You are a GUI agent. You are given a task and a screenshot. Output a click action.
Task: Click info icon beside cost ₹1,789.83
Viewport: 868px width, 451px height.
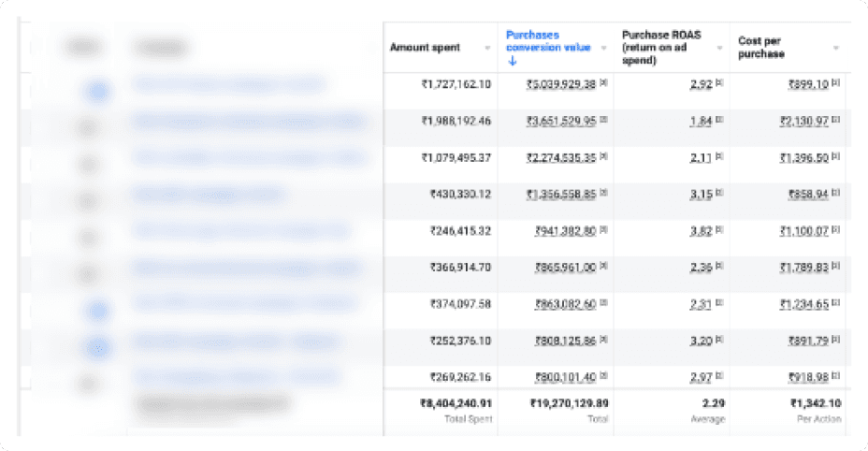pos(836,266)
